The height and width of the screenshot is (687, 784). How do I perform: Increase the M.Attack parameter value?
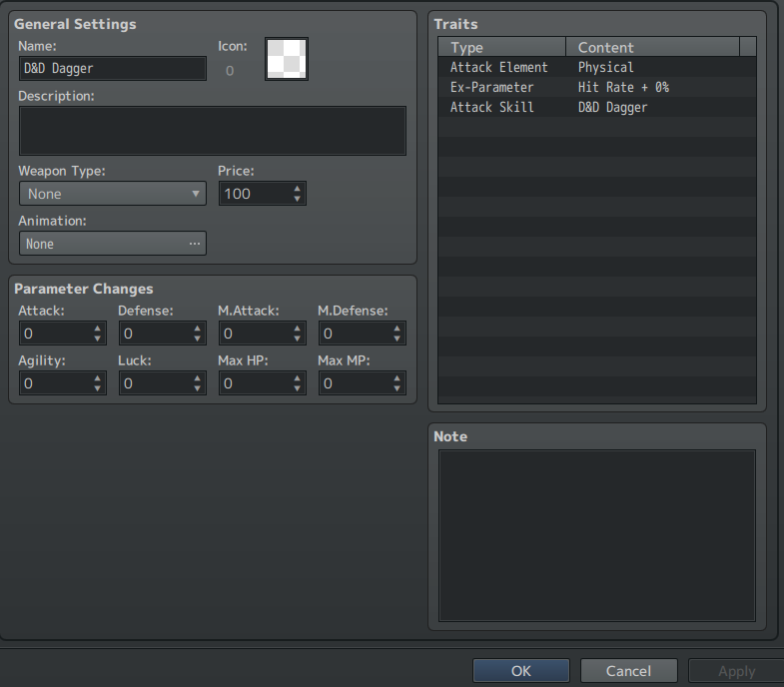pos(297,329)
